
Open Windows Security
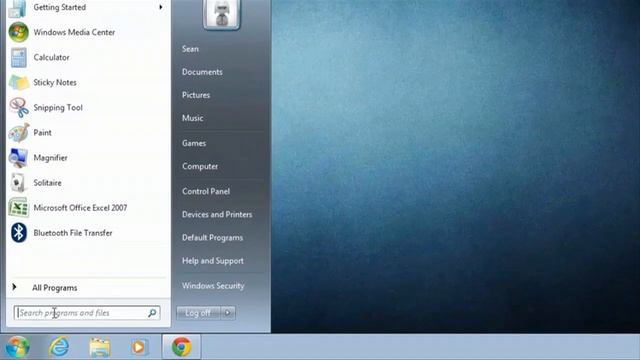click(213, 286)
